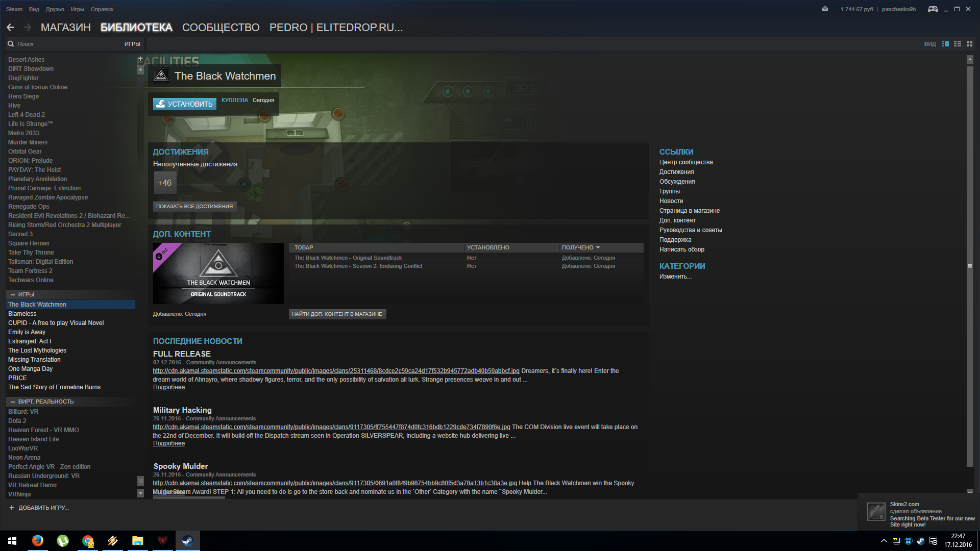The width and height of the screenshot is (980, 551).
Task: Click the Steam taskbar icon
Action: click(x=187, y=541)
